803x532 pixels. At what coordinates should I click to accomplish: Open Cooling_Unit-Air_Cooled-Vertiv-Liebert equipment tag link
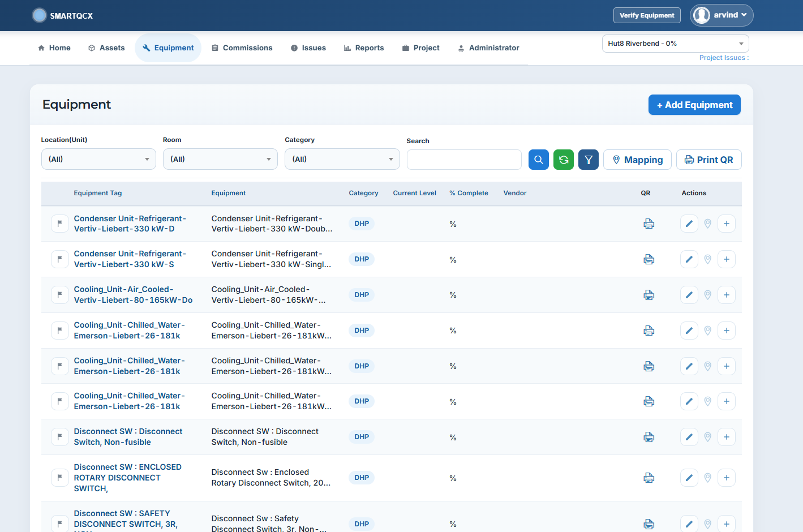134,295
